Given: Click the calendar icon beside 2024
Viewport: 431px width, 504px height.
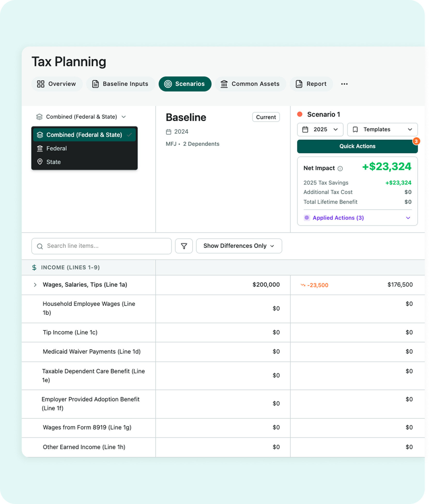Looking at the screenshot, I should coord(168,132).
